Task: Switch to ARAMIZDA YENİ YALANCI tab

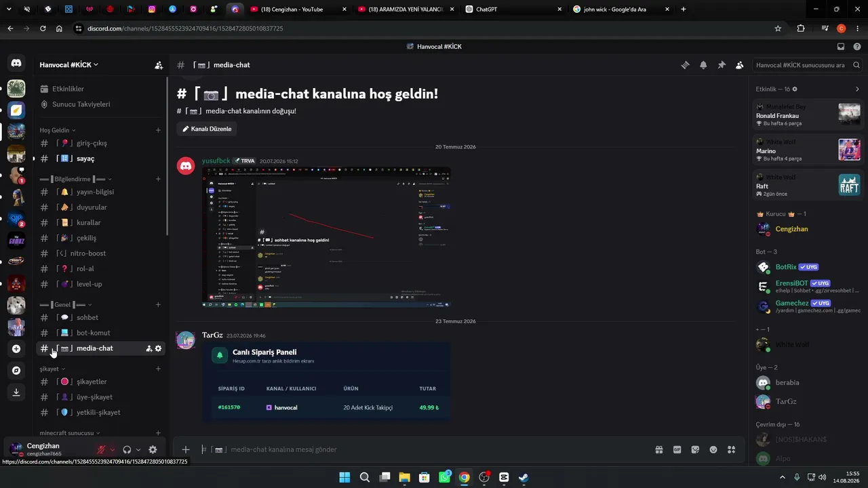Action: [405, 9]
